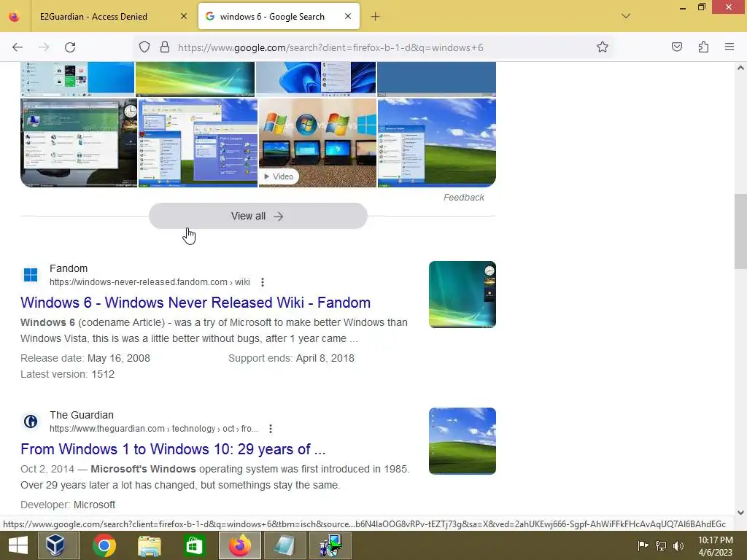Open From Windows 1 to Windows 10 link
The width and height of the screenshot is (747, 560).
(x=173, y=449)
